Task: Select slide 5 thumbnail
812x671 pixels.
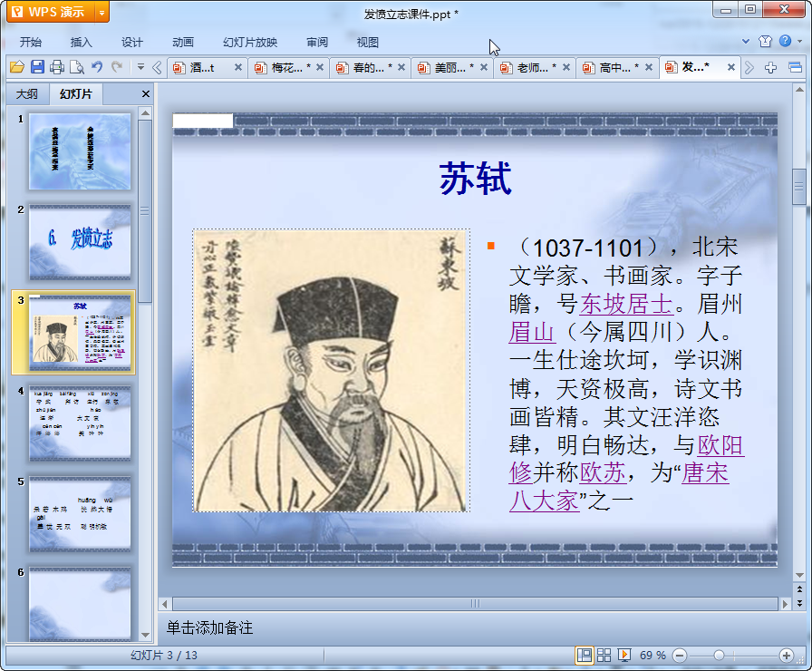Action: coord(80,514)
